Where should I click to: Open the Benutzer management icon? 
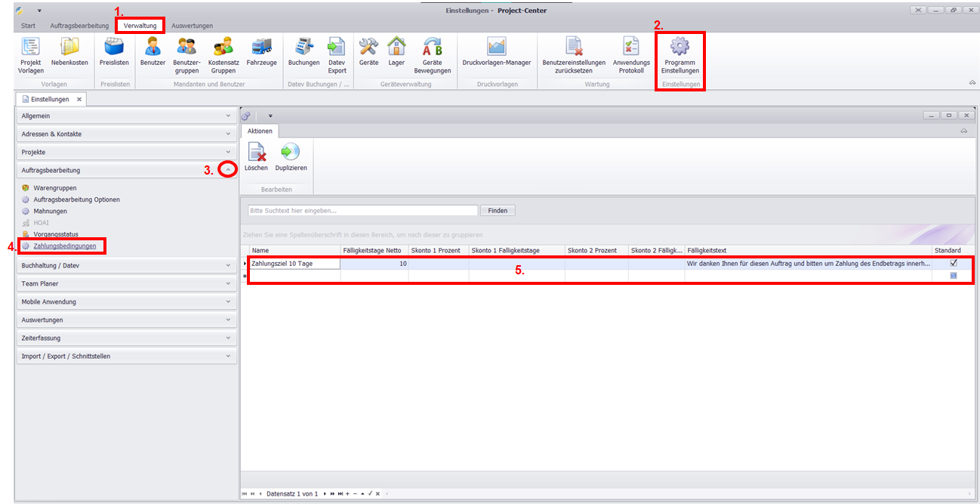point(153,47)
